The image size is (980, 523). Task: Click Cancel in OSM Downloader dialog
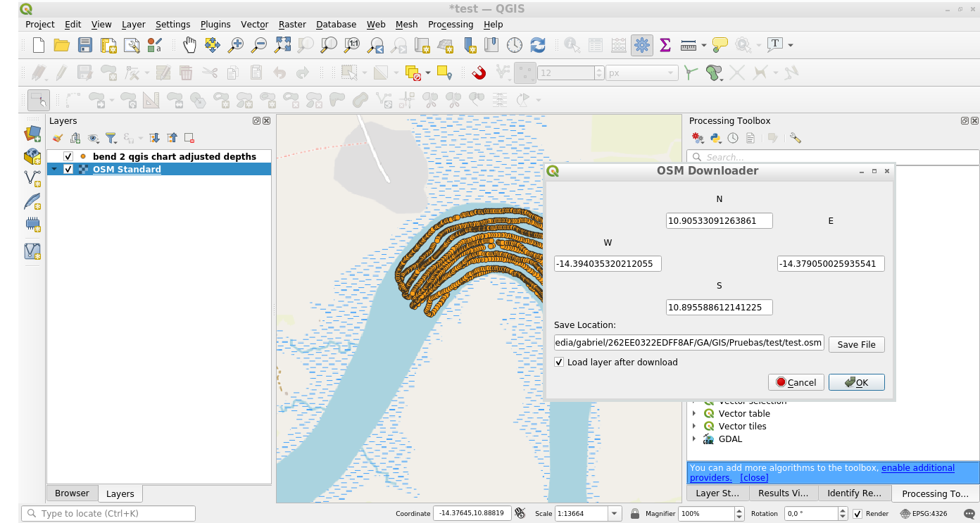tap(796, 382)
